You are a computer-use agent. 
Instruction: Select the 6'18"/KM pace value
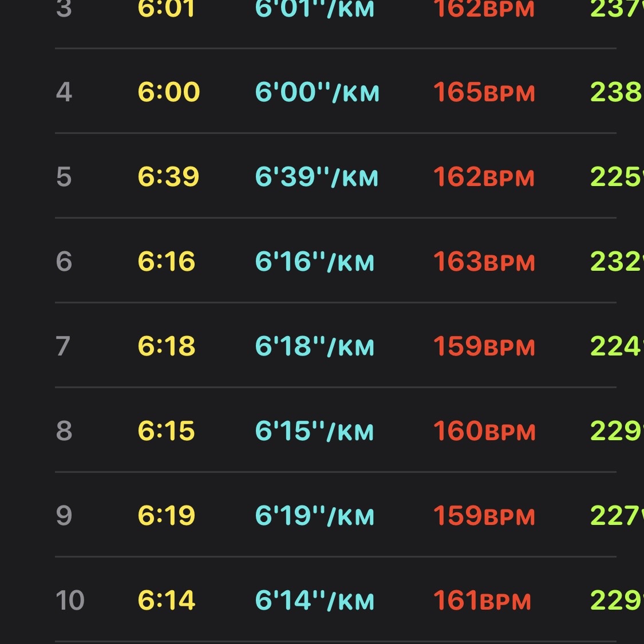315,346
